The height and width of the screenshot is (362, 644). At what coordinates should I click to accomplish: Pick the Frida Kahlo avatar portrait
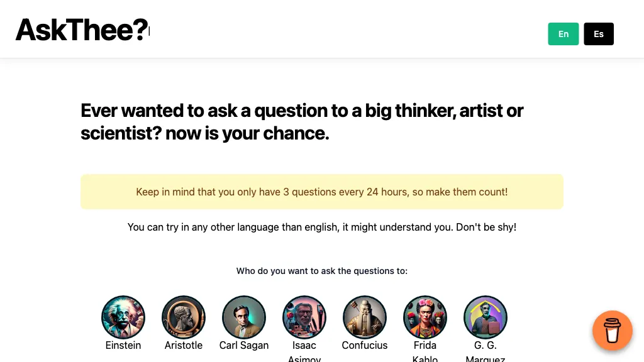425,317
